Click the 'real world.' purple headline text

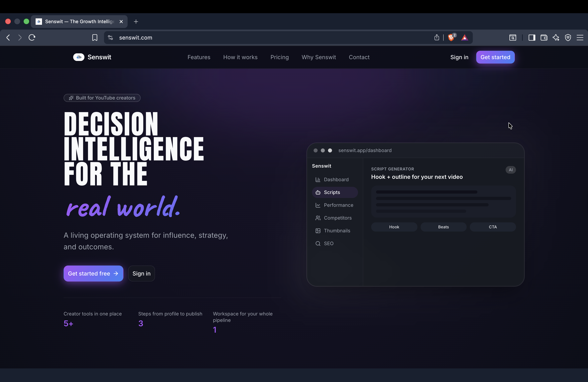point(123,207)
